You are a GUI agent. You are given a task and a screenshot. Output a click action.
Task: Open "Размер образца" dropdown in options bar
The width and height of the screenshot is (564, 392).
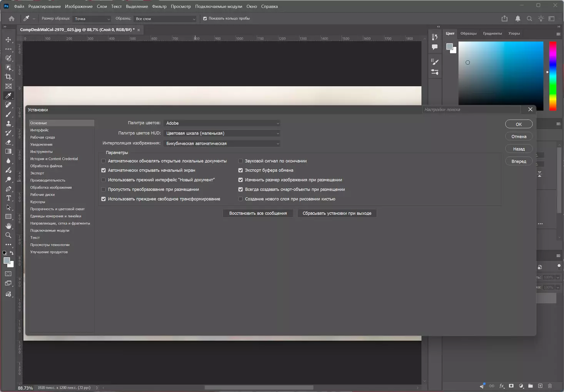click(x=92, y=19)
